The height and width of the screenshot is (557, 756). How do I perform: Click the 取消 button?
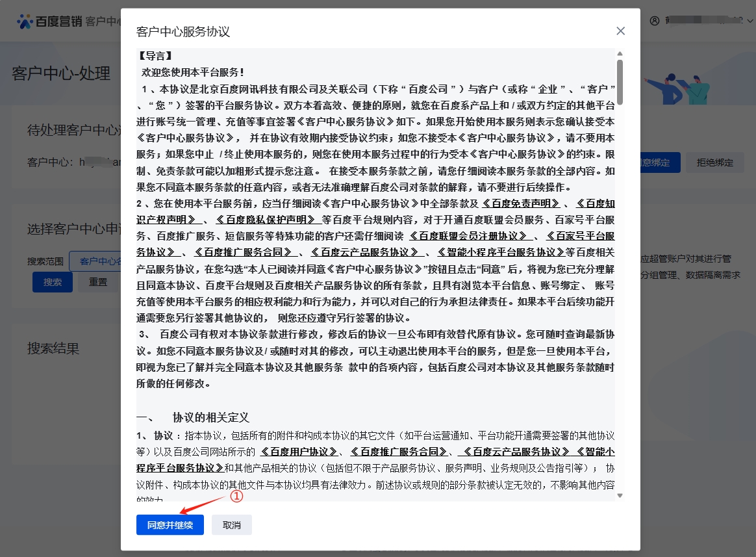(231, 525)
